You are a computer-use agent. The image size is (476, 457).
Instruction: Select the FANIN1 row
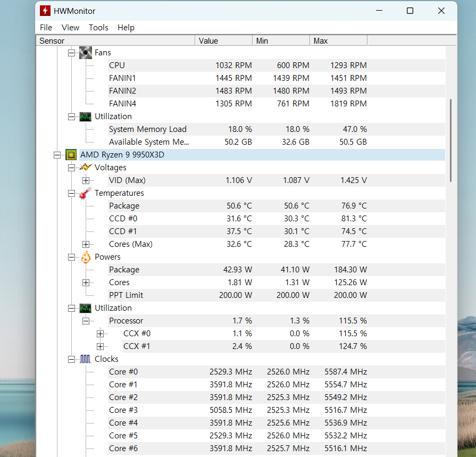click(x=277, y=78)
